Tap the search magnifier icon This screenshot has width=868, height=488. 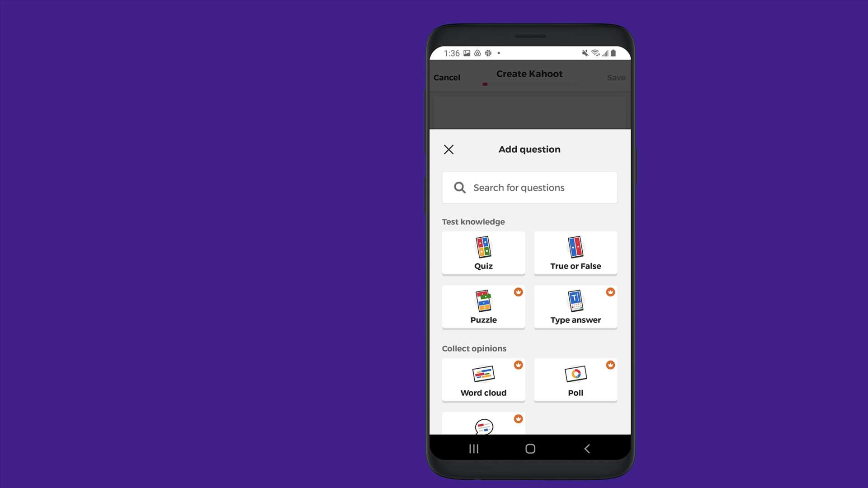[x=460, y=187]
